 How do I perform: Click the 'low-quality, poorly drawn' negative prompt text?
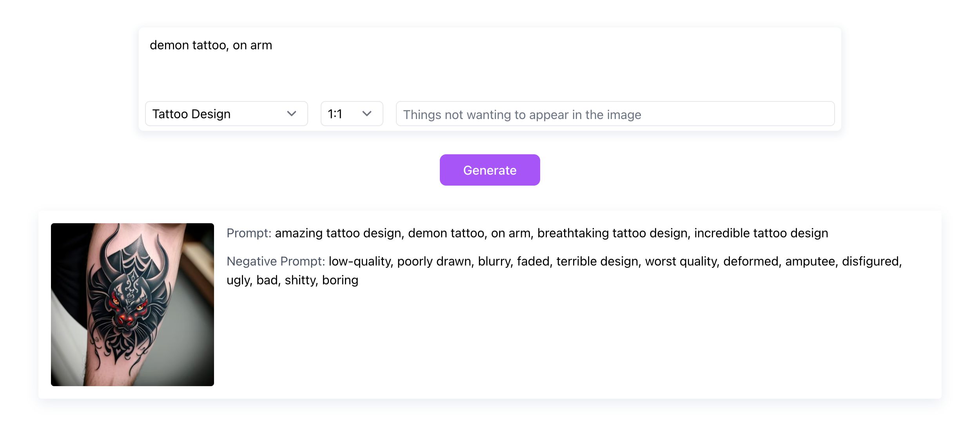pyautogui.click(x=400, y=261)
